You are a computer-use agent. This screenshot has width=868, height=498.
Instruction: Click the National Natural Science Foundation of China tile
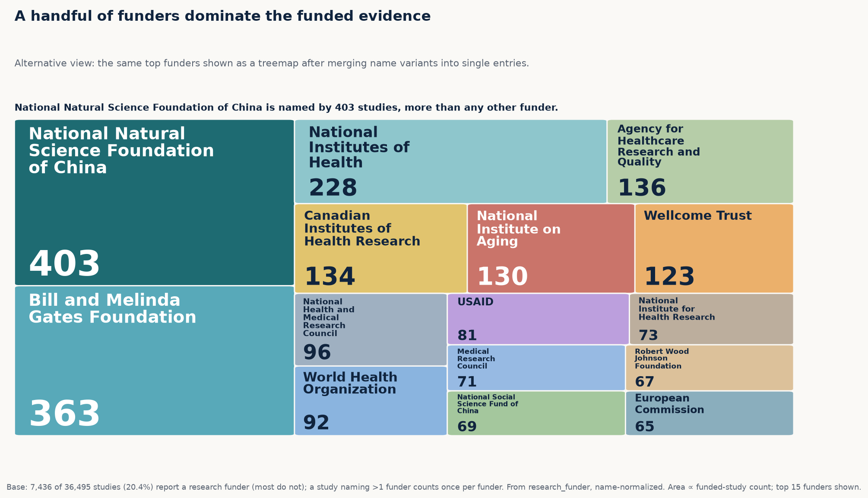154,202
